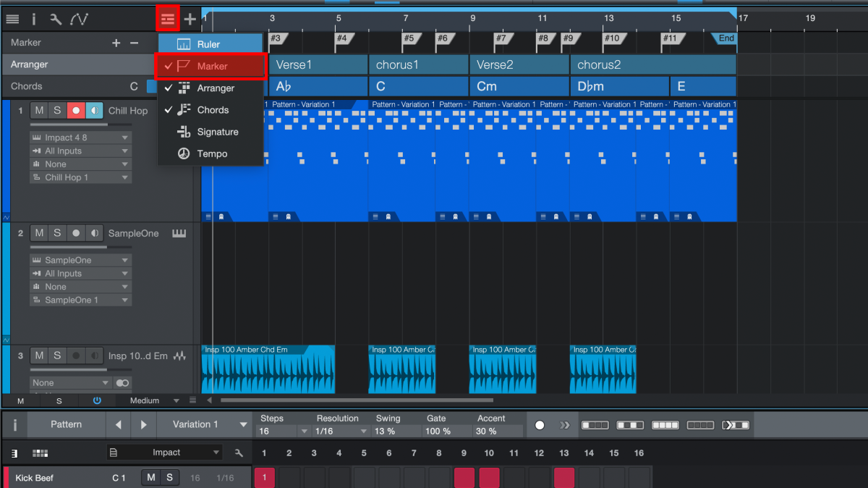Screen dimensions: 868x488
Task: Solo the Chill Hop track
Action: coord(57,111)
